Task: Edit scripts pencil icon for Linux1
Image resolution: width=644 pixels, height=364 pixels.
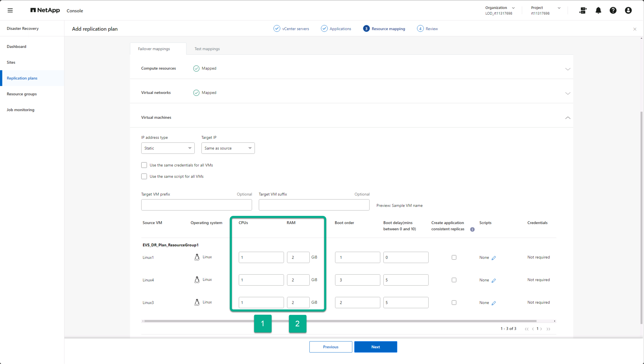Action: click(494, 258)
